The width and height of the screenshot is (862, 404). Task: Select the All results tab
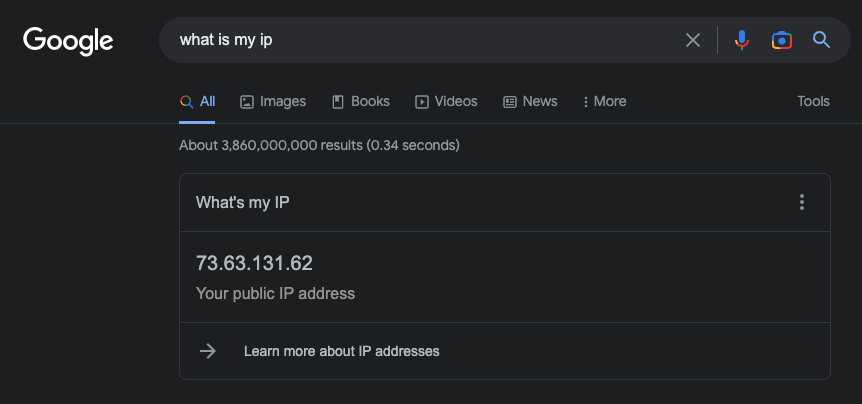click(197, 102)
